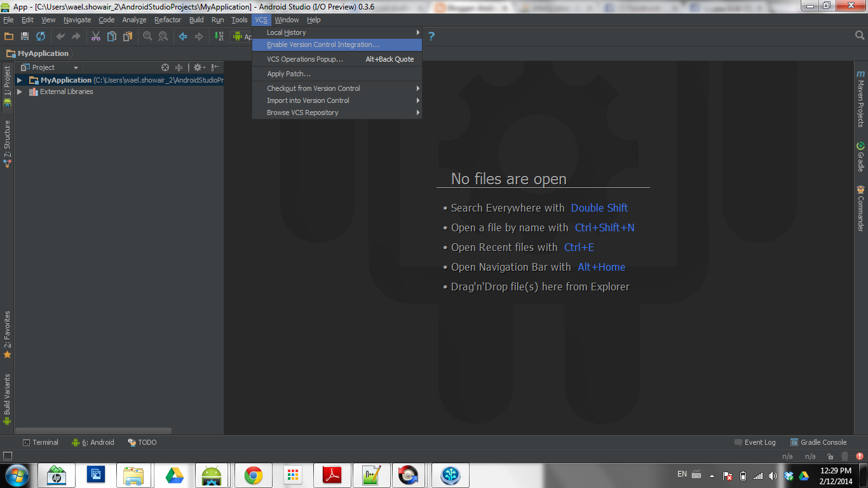Open the Gradle Console panel
Screen dimensions: 868x488
click(x=818, y=442)
